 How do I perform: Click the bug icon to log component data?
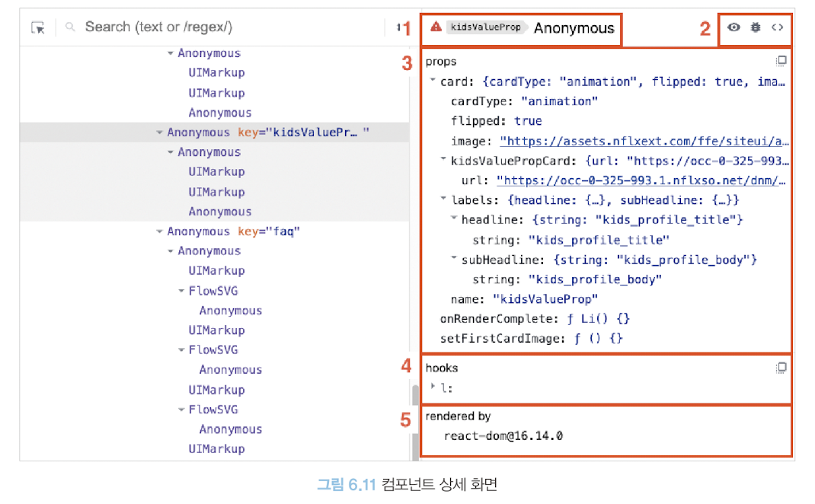[756, 27]
